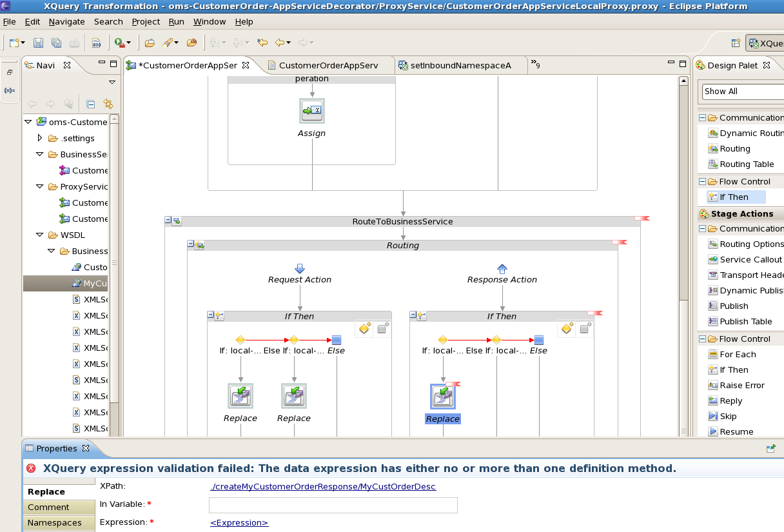Click the Back navigation arrow icon
Viewport: 784px width, 532px height.
coord(279,43)
